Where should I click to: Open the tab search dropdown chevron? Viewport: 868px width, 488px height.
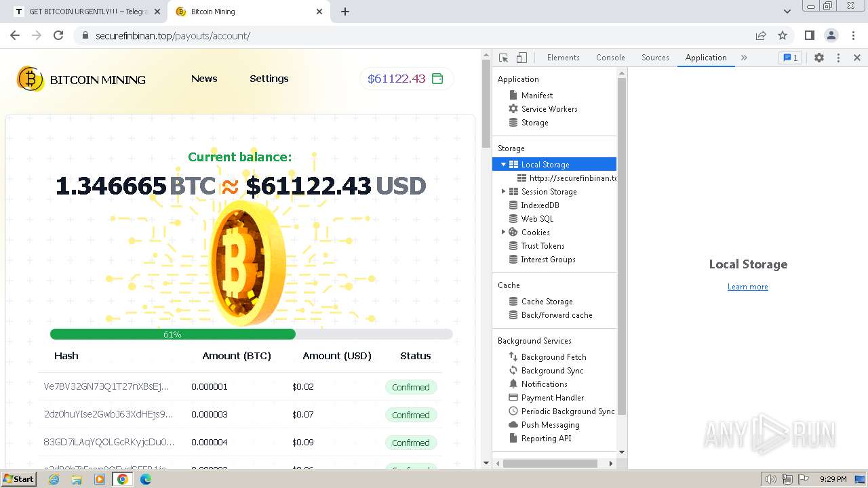(787, 12)
